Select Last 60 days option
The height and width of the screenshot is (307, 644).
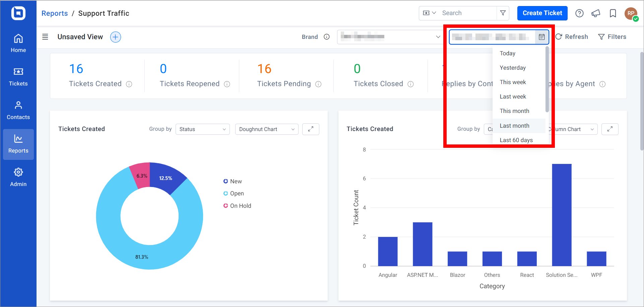tap(519, 140)
